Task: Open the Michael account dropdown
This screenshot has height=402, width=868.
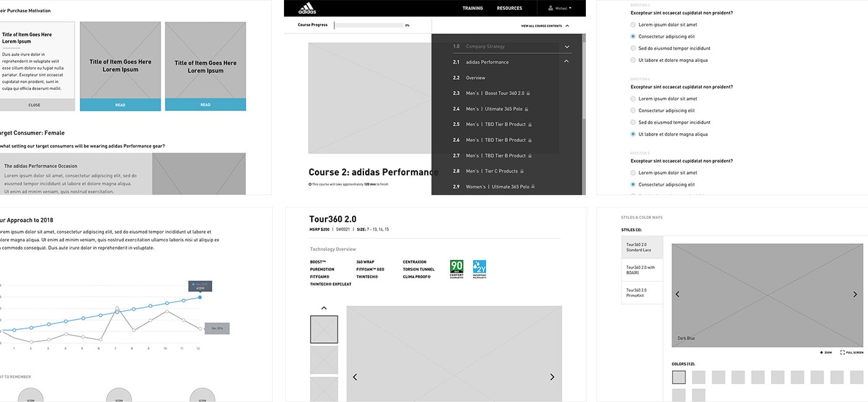Action: coord(560,8)
